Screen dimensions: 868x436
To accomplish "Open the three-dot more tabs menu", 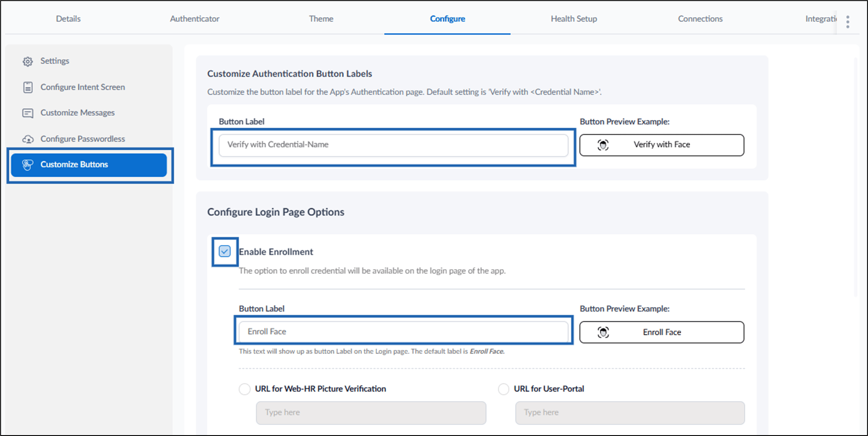I will pos(848,22).
